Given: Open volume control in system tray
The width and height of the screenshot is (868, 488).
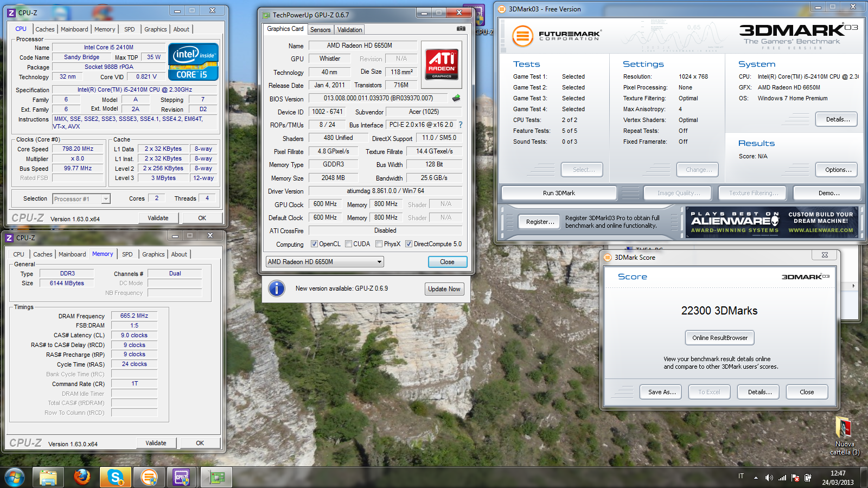Looking at the screenshot, I should coord(769,478).
